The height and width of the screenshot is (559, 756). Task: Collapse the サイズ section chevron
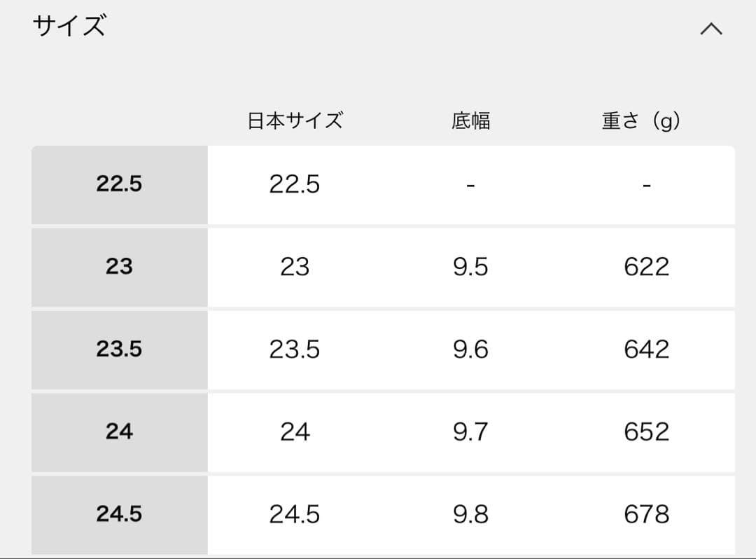pos(710,29)
